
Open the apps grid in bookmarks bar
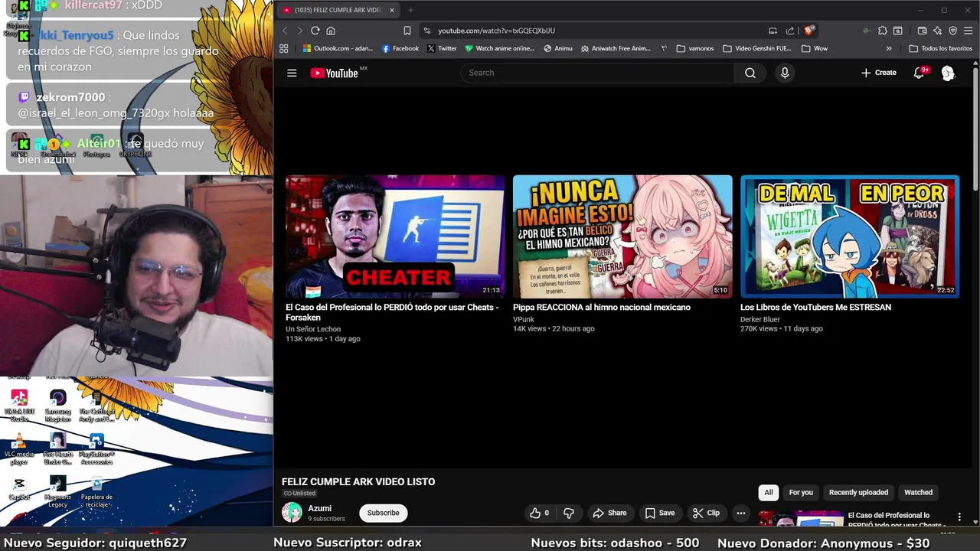283,48
